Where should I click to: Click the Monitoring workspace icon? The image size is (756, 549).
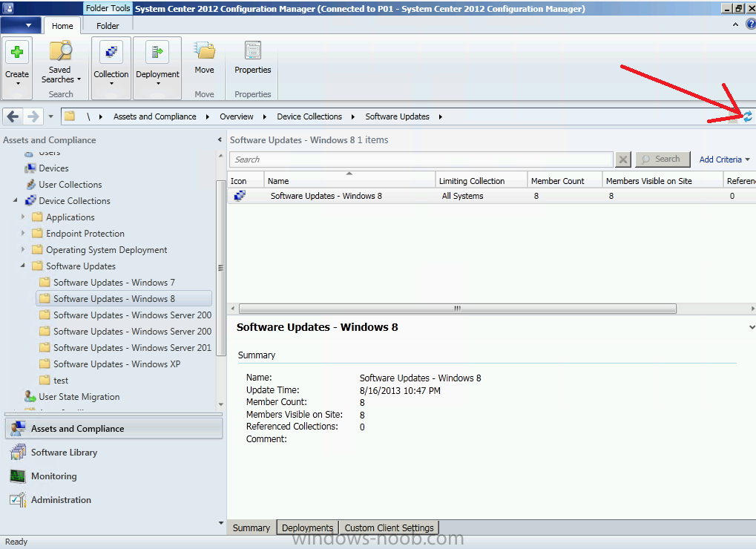pos(18,476)
